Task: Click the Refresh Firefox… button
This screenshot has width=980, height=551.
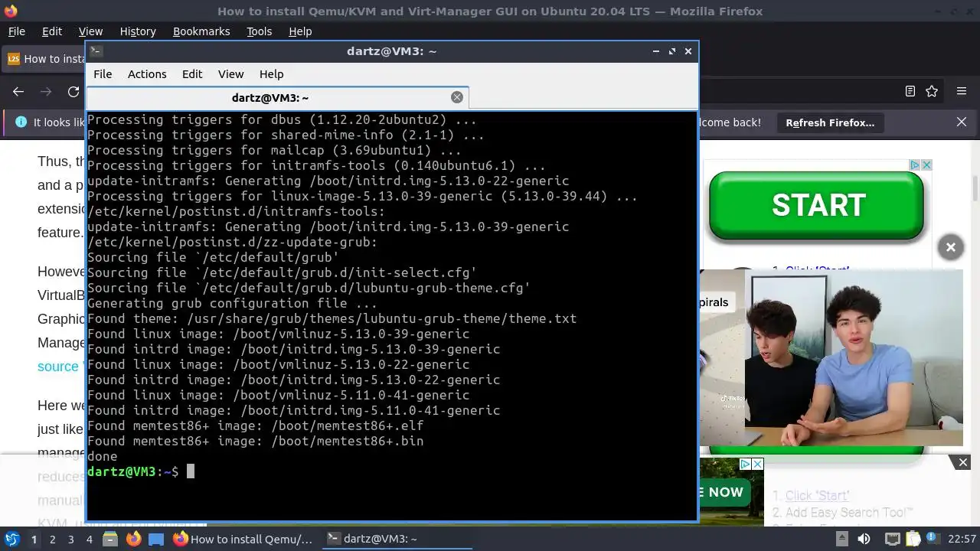Action: click(830, 122)
